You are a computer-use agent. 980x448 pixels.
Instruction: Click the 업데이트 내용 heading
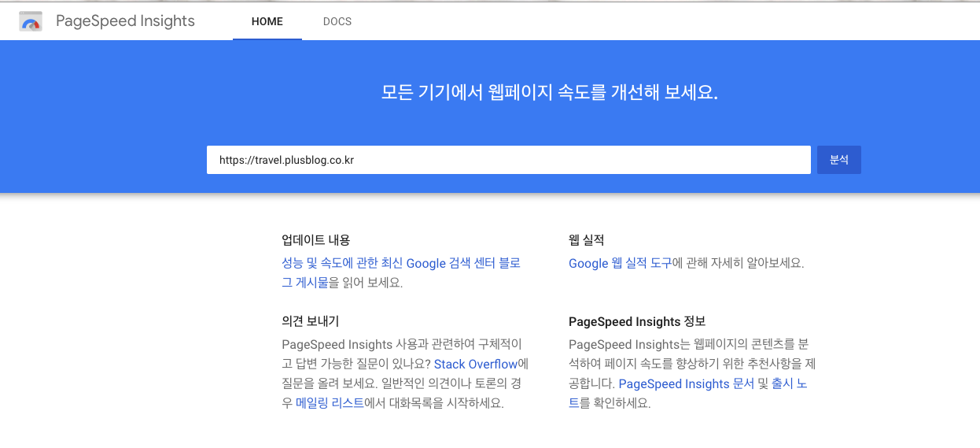pos(316,239)
